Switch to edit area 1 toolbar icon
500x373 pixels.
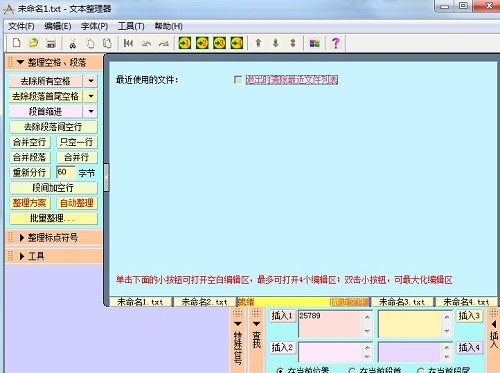(185, 43)
